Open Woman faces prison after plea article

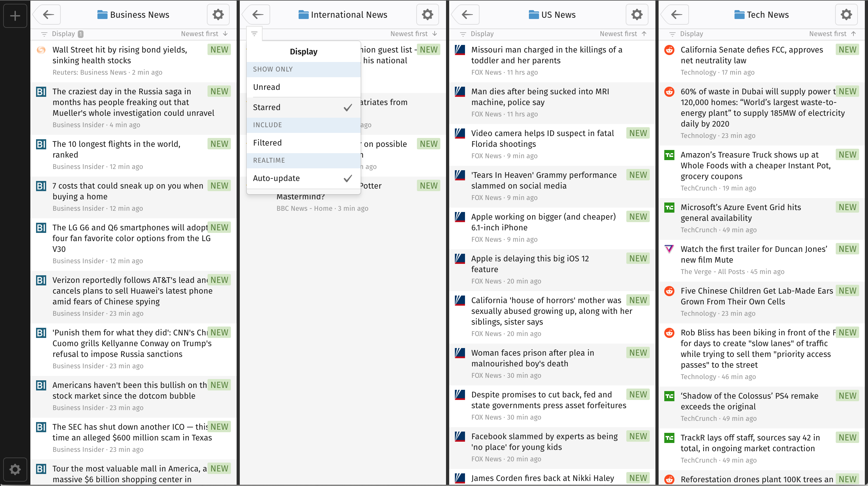point(552,365)
